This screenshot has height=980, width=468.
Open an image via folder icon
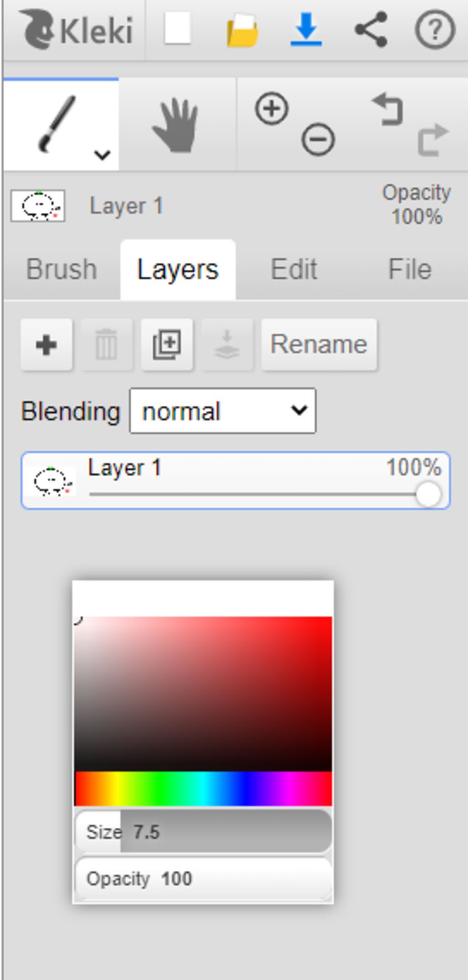(x=242, y=30)
